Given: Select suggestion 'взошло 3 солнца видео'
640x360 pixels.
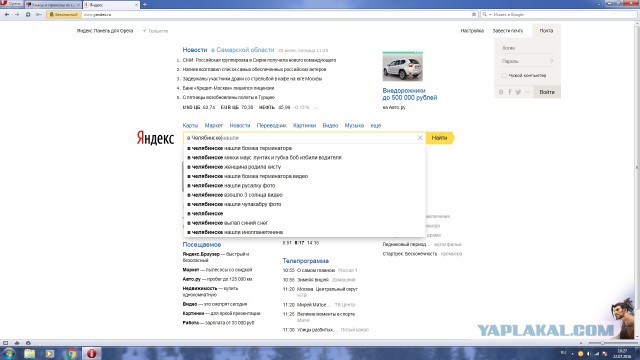Looking at the screenshot, I should click(x=304, y=195).
